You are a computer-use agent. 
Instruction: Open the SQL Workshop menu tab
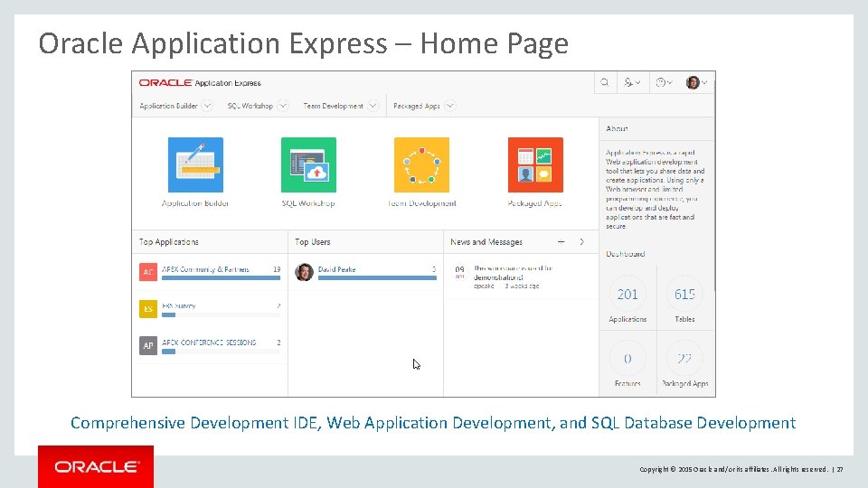coord(250,106)
